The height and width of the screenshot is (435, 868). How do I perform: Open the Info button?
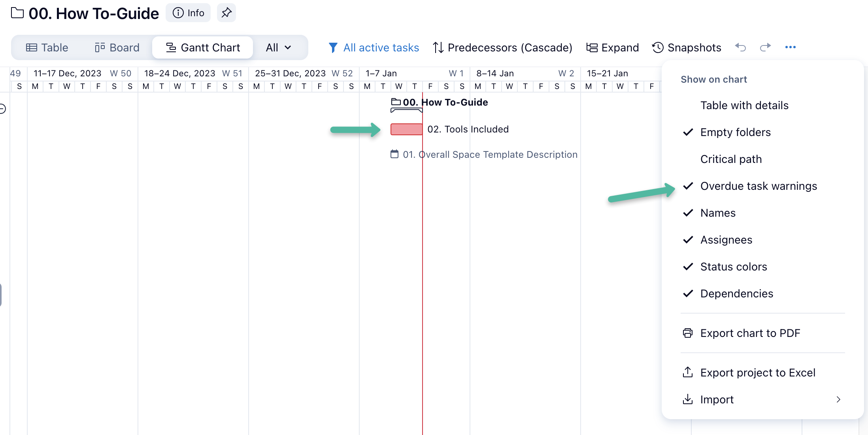point(188,13)
